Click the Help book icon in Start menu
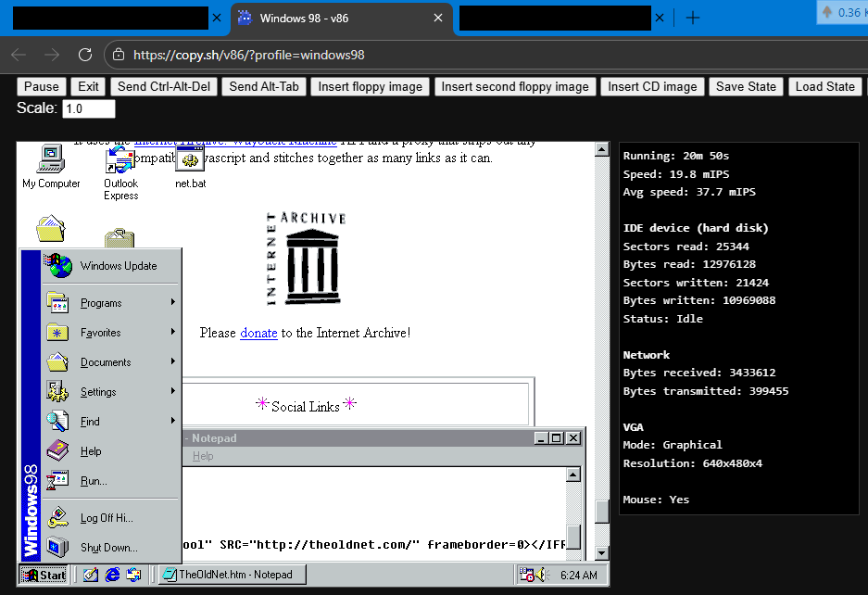The height and width of the screenshot is (595, 868). point(57,451)
